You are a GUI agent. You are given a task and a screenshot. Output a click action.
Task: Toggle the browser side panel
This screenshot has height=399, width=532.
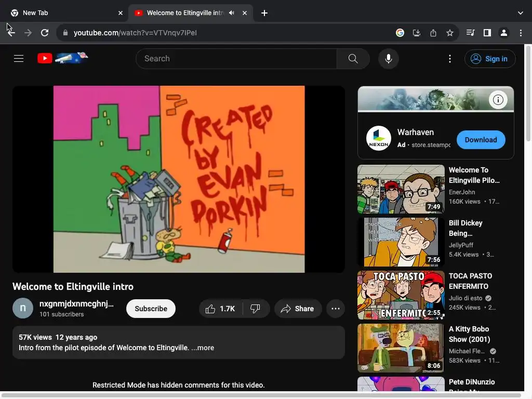(487, 33)
